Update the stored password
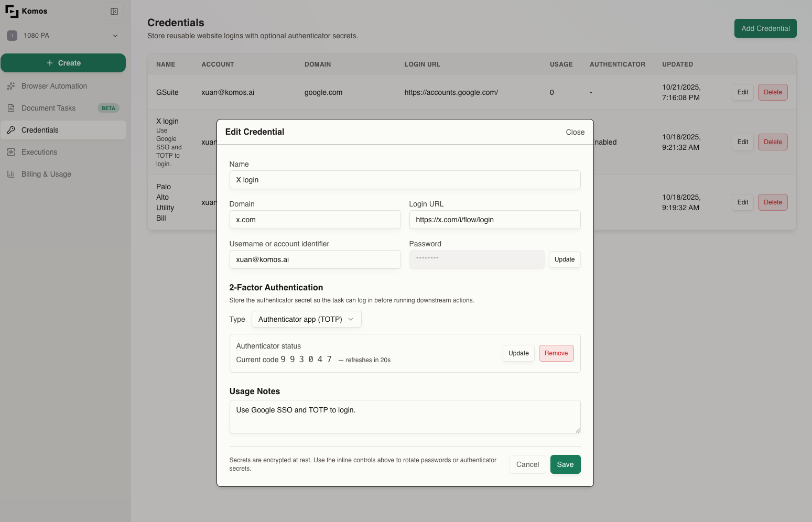 tap(565, 259)
